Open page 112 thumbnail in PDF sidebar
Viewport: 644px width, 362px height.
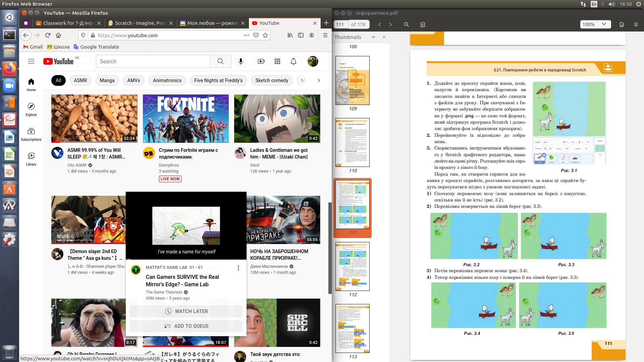point(353,266)
